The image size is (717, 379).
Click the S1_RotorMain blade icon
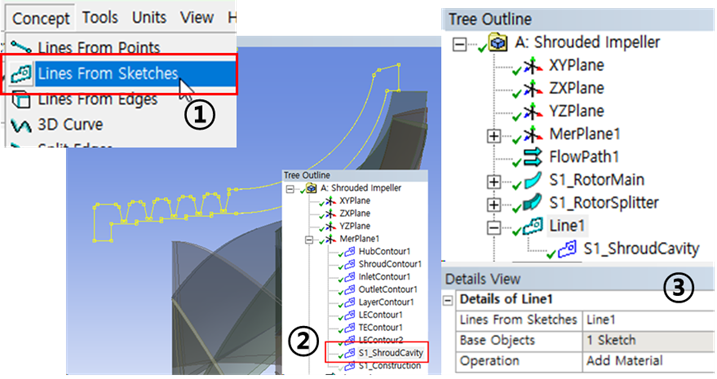coord(533,180)
